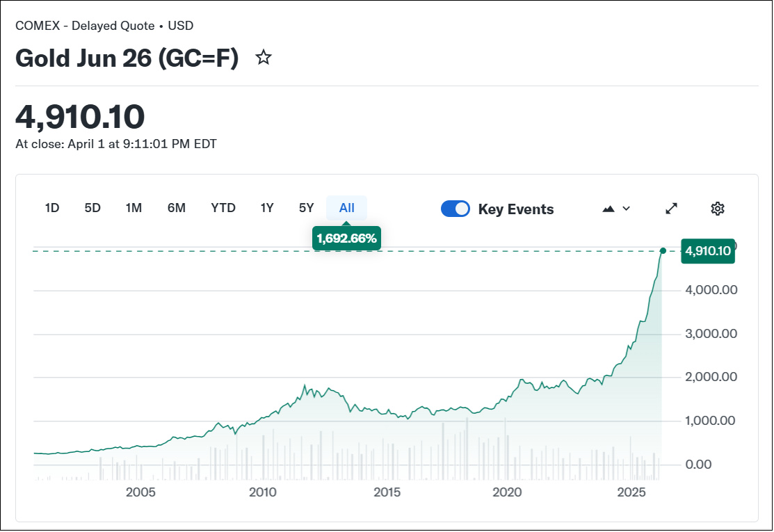774x532 pixels.
Task: Choose the 1Y time range
Action: [x=267, y=208]
